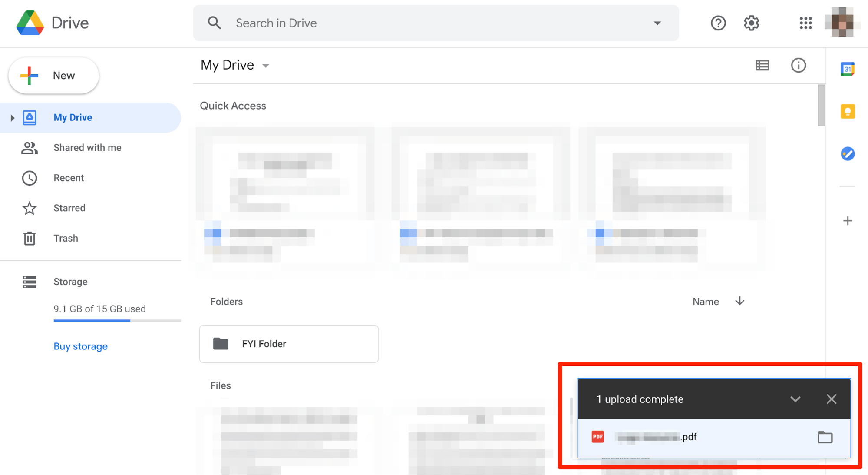Click the folder icon for FYI Folder
Viewport: 868px width, 475px height.
221,343
